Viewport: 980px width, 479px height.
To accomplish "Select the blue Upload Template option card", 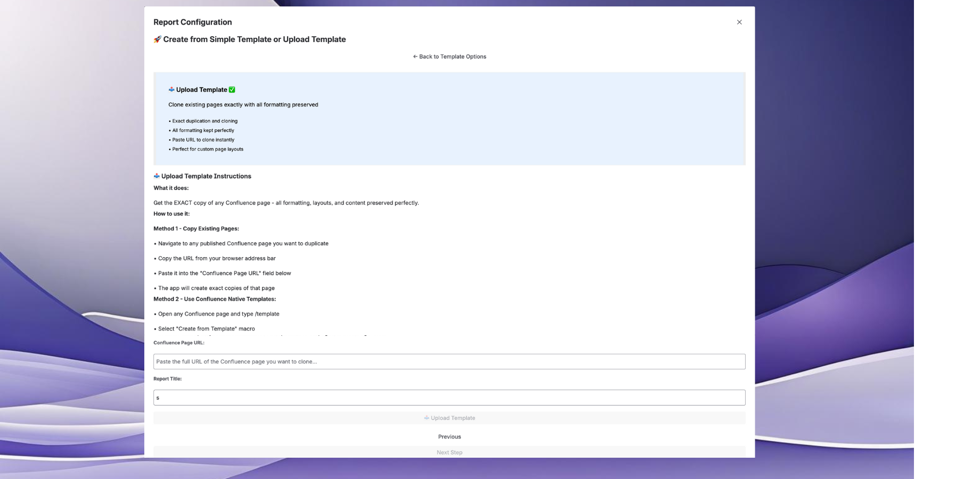I will (449, 119).
